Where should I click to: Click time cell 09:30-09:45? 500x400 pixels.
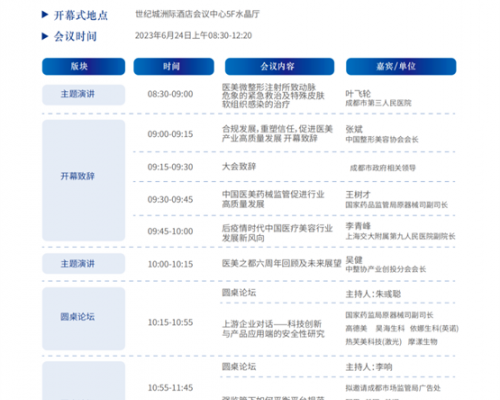170,199
